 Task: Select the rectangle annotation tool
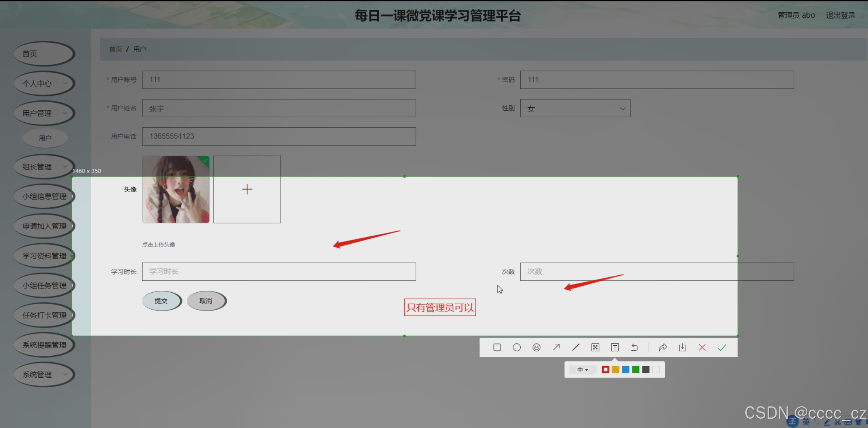click(497, 348)
